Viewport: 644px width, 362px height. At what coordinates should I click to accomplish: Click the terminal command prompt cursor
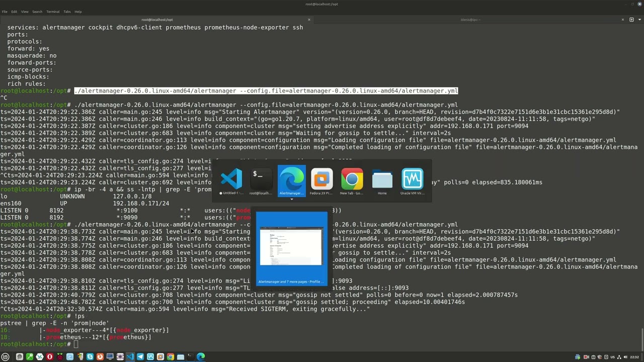click(x=76, y=344)
